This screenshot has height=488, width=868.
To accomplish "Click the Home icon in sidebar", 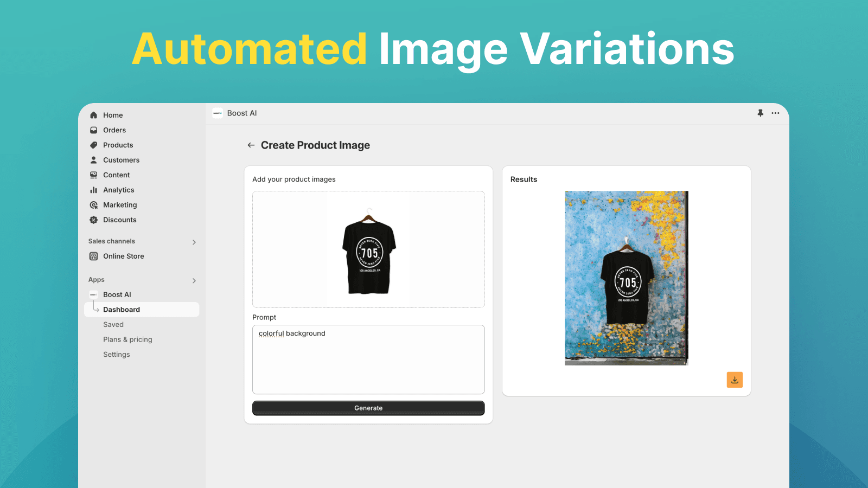I will [x=93, y=115].
